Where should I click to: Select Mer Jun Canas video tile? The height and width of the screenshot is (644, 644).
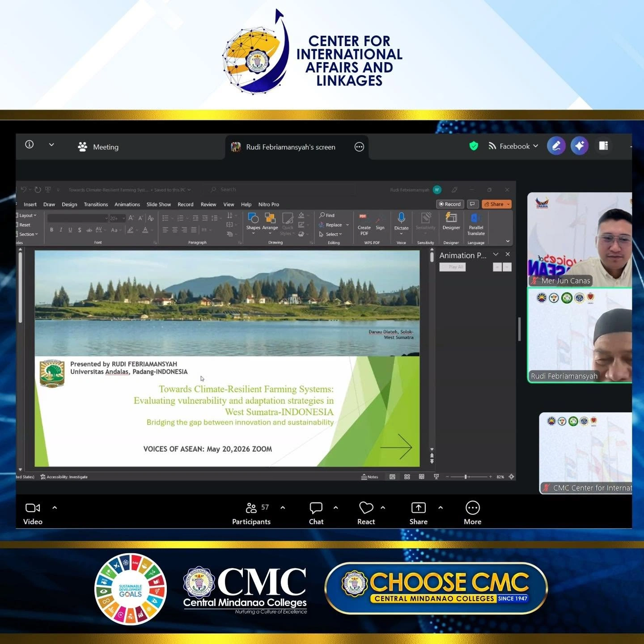point(580,240)
